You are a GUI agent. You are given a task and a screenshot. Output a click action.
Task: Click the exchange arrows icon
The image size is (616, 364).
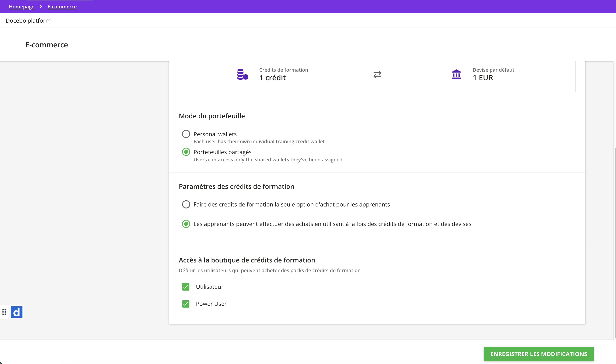377,74
